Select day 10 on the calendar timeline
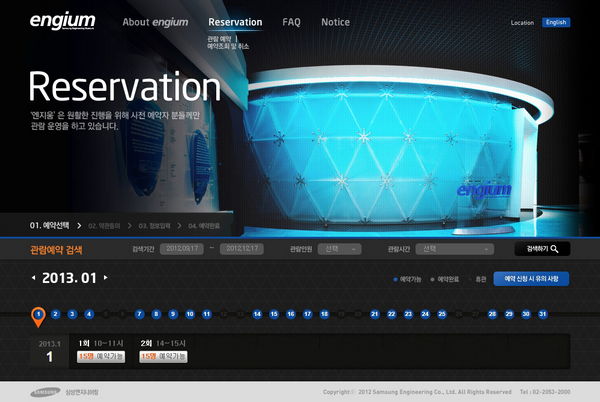600x402 pixels. point(190,314)
